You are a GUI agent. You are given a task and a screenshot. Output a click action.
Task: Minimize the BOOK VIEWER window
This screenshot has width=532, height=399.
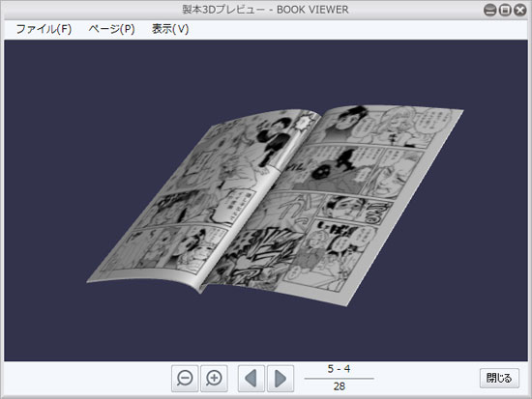(x=490, y=11)
